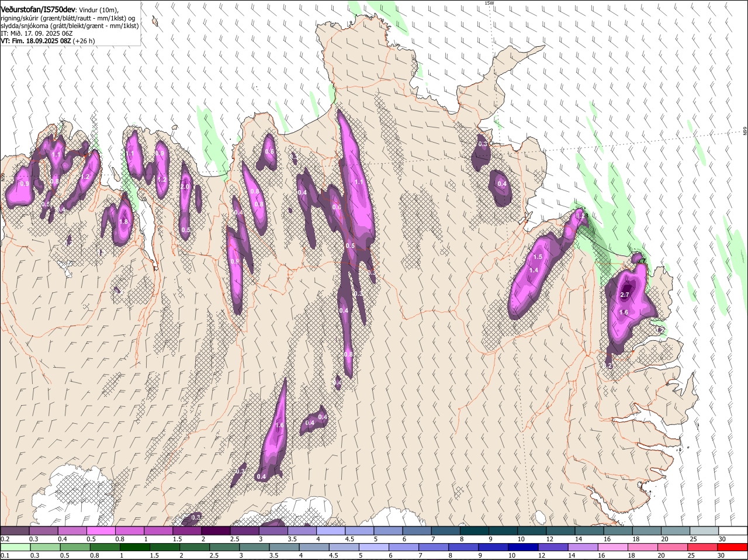The width and height of the screenshot is (748, 560).
Task: Pick lower legend swatch between 0.8 and 1
Action: click(105, 547)
